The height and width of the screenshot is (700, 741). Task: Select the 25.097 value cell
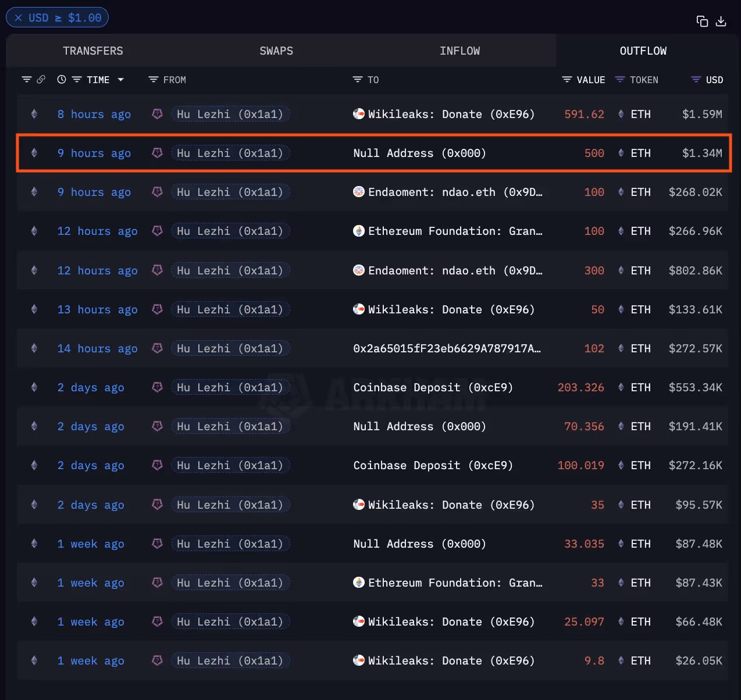[x=584, y=622]
